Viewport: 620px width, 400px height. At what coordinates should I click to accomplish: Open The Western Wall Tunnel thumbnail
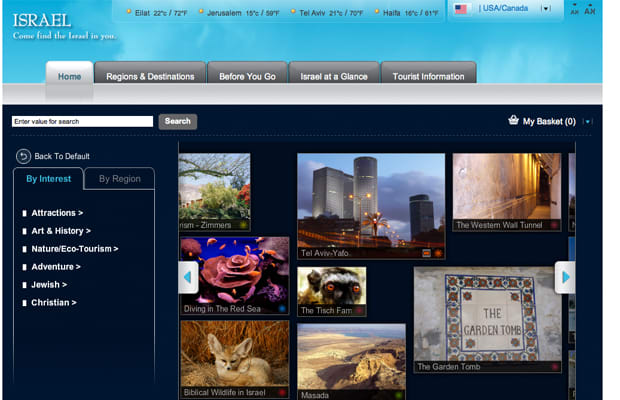pos(507,192)
